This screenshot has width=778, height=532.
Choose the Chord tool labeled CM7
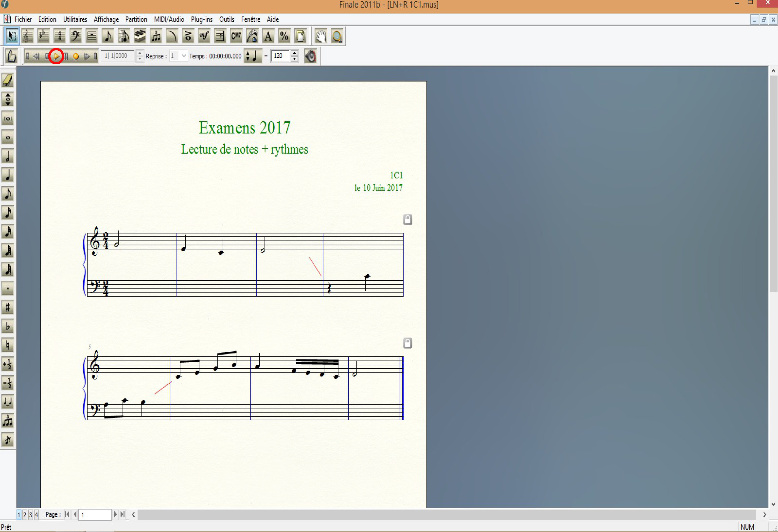[236, 36]
